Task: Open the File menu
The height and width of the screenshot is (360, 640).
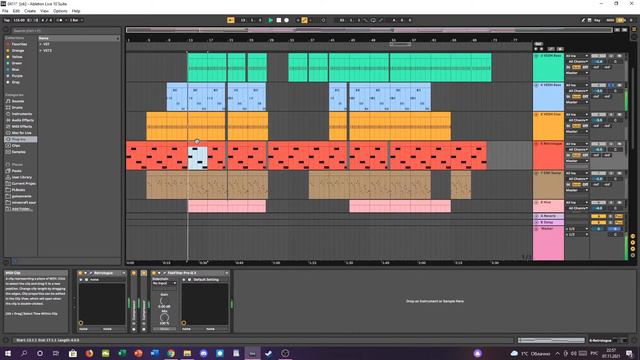Action: [x=5, y=11]
